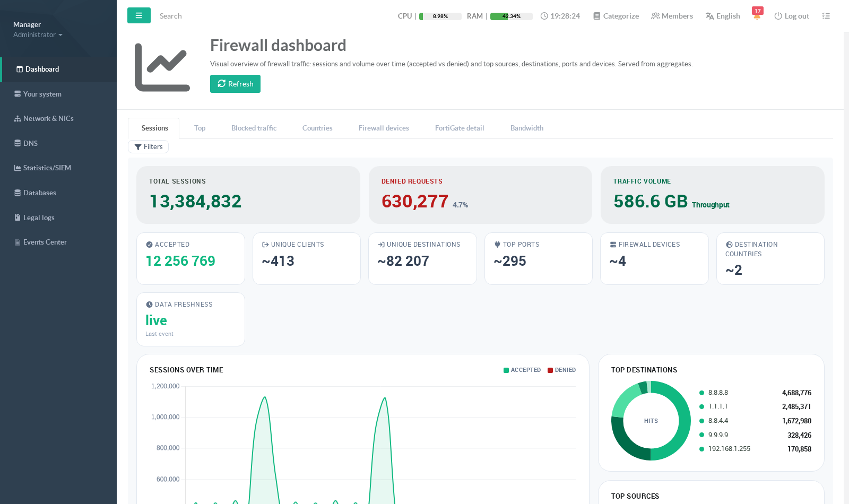Click the Firewall Devices server icon
This screenshot has width=849, height=504.
pos(613,245)
